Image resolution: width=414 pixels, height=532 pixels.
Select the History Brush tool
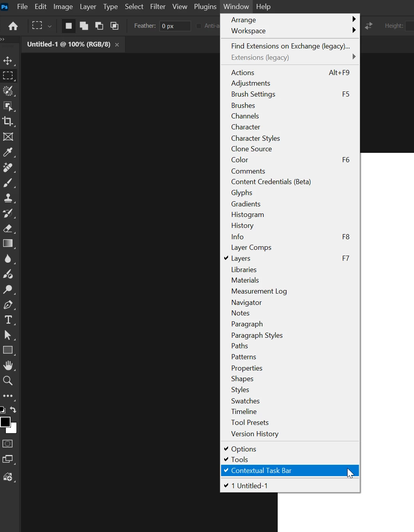click(x=8, y=213)
